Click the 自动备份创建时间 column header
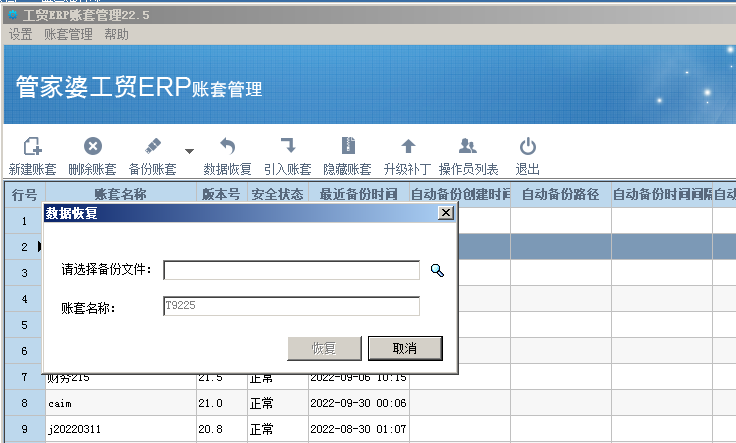Viewport: 736px width, 443px height. coord(460,194)
